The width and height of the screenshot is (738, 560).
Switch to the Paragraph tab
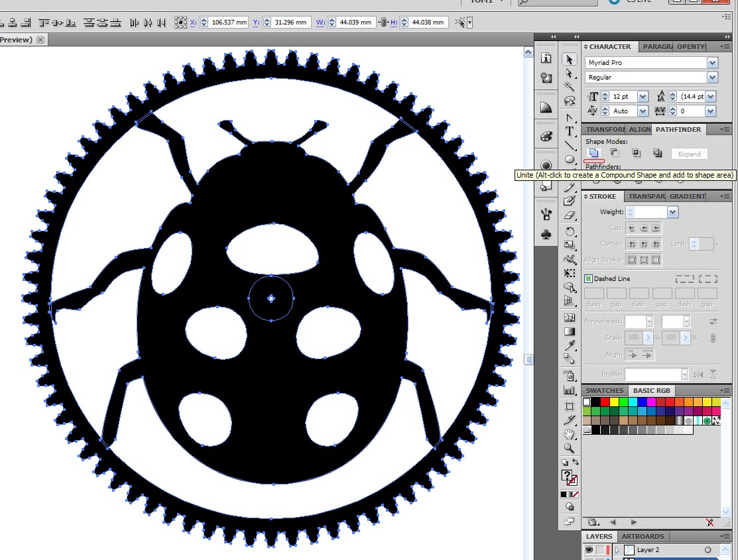click(x=657, y=46)
